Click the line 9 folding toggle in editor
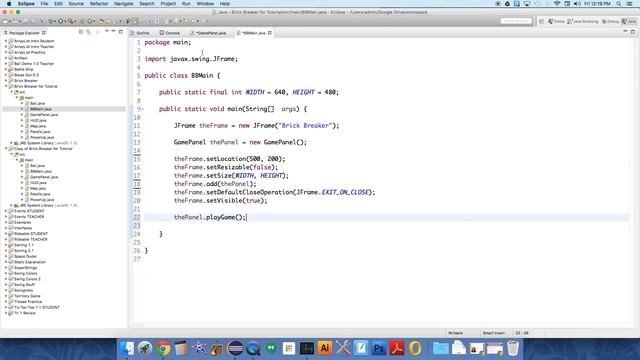640x360 pixels. pyautogui.click(x=142, y=109)
